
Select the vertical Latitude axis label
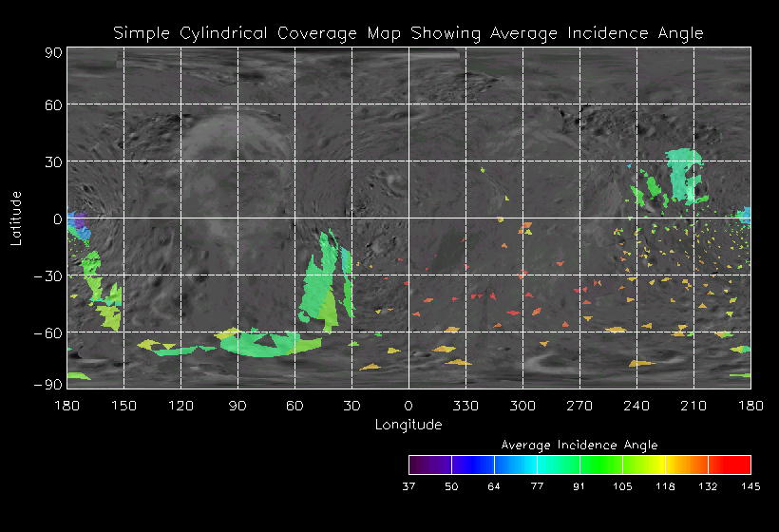coord(16,218)
